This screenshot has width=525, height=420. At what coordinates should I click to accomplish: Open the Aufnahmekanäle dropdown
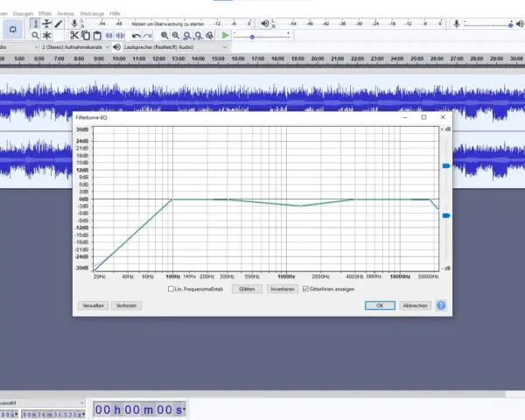point(75,47)
